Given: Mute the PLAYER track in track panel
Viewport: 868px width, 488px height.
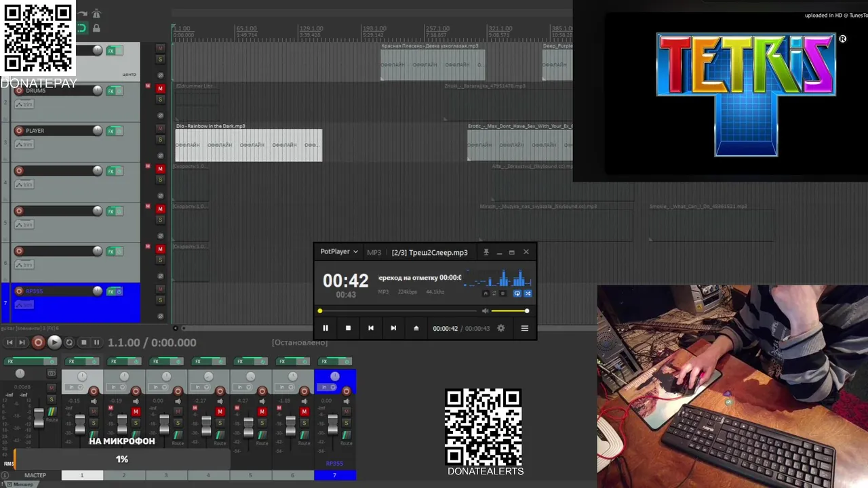Looking at the screenshot, I should coord(161,128).
